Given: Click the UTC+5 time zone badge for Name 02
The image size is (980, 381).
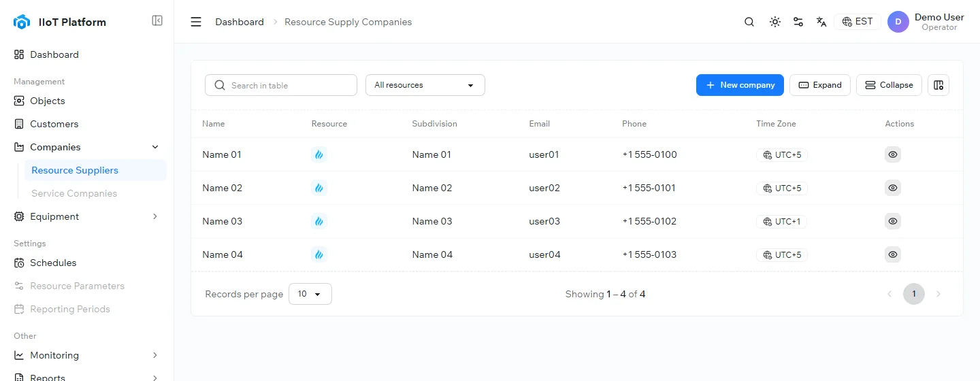Looking at the screenshot, I should [782, 188].
